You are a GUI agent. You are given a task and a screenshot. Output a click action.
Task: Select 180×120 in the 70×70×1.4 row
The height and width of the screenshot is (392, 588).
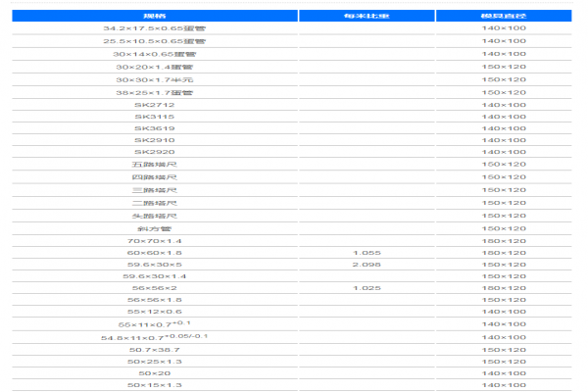[504, 241]
